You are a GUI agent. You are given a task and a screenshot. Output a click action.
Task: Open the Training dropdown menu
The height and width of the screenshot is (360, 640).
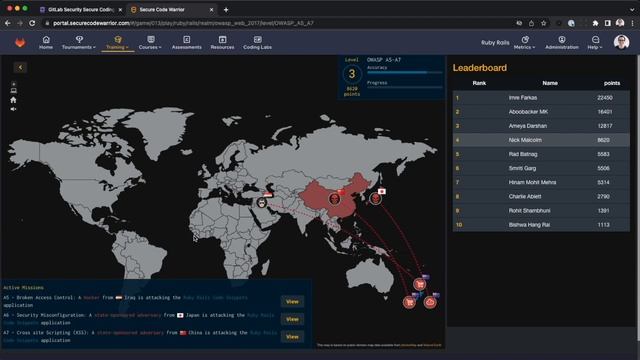(x=117, y=42)
